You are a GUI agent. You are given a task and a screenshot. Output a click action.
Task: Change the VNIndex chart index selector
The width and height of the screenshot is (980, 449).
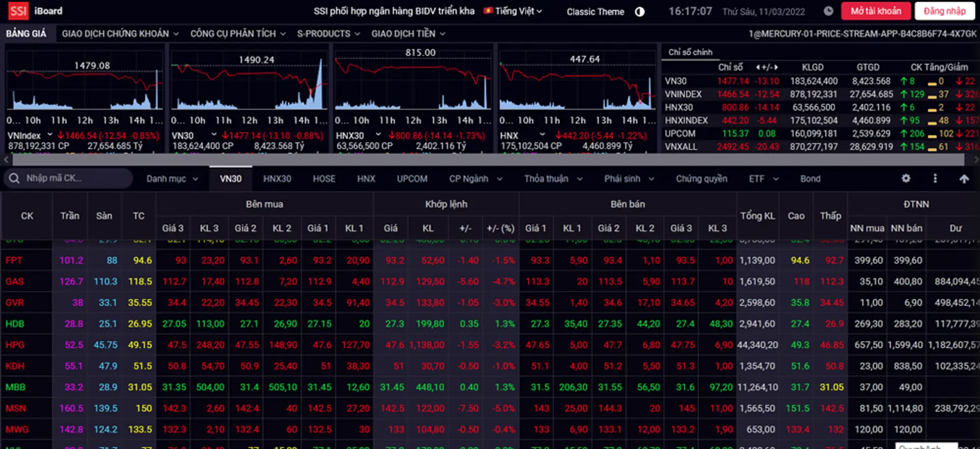(x=30, y=135)
